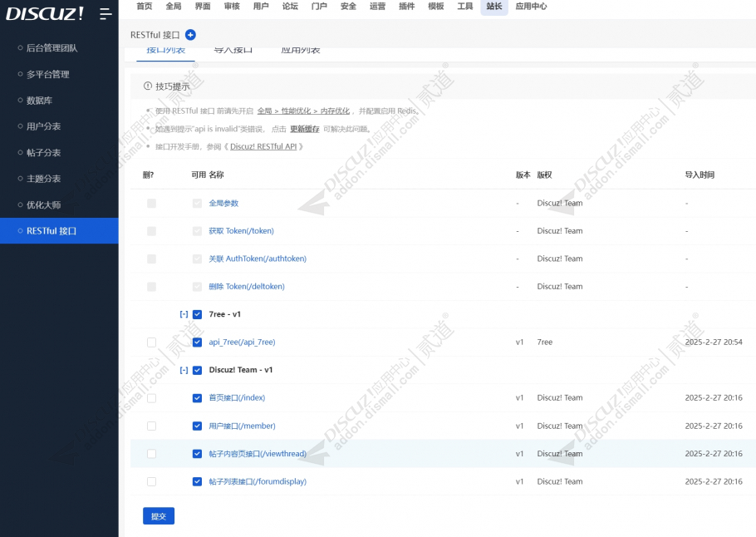The image size is (756, 537).
Task: Select the 站长 top menu
Action: click(x=494, y=7)
